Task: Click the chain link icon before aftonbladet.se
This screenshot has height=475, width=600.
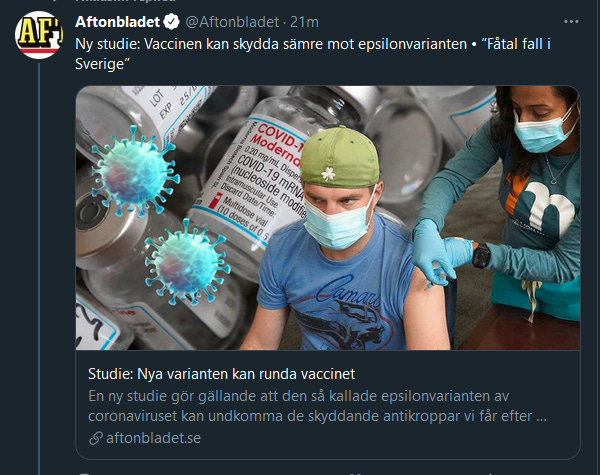Action: pyautogui.click(x=96, y=438)
